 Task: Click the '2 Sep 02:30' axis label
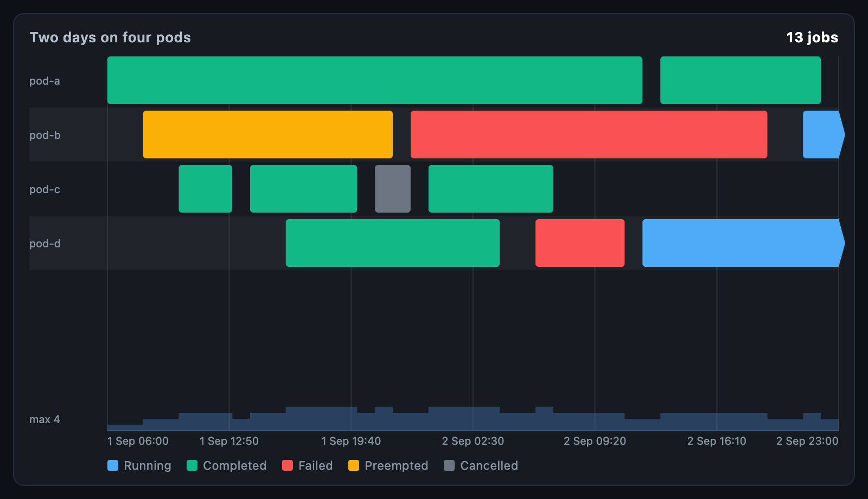pos(473,441)
